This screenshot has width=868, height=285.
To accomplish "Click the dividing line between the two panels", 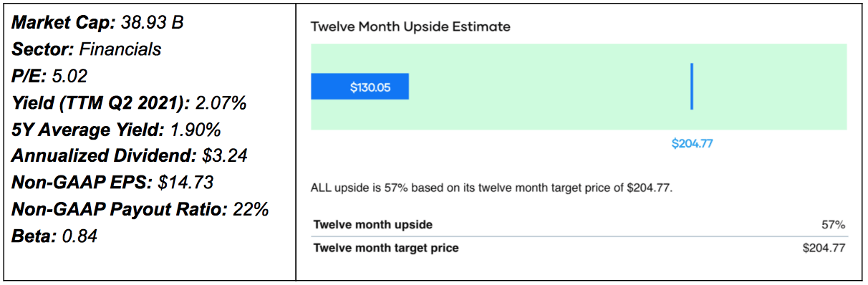I will click(x=296, y=142).
